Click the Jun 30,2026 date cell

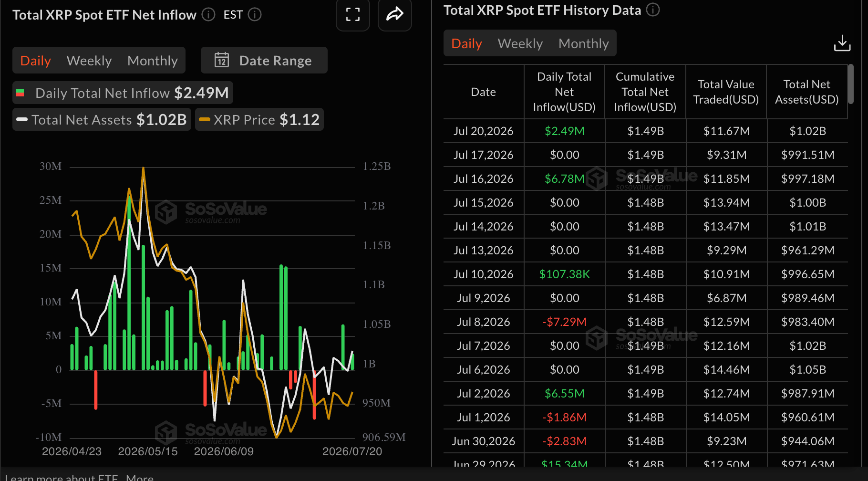coord(484,441)
